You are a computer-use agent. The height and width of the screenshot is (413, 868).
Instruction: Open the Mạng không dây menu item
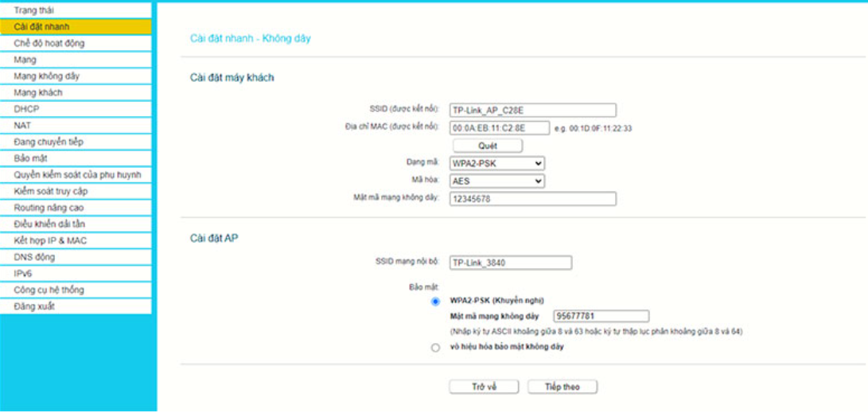[76, 76]
